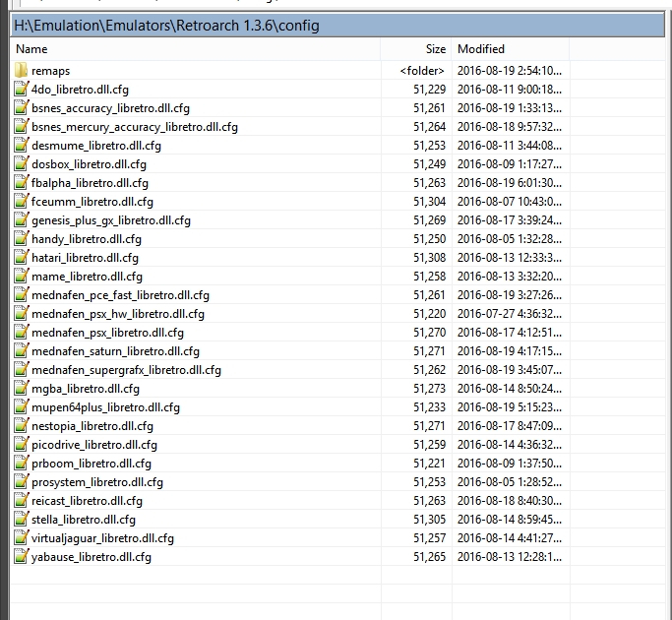Select mednafen_supergrafx_libretro.dll.cfg file name

click(126, 370)
